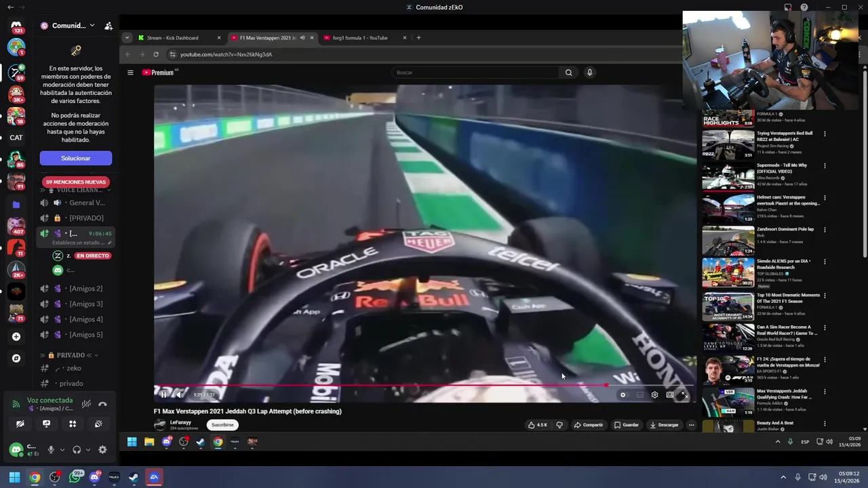Mute Discord microphone
The height and width of the screenshot is (488, 868).
tap(51, 449)
